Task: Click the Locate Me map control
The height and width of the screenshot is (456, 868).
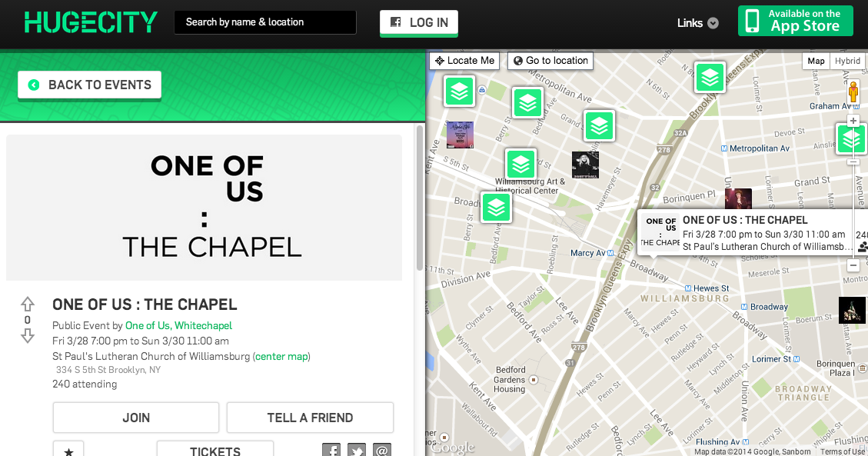Action: click(464, 61)
